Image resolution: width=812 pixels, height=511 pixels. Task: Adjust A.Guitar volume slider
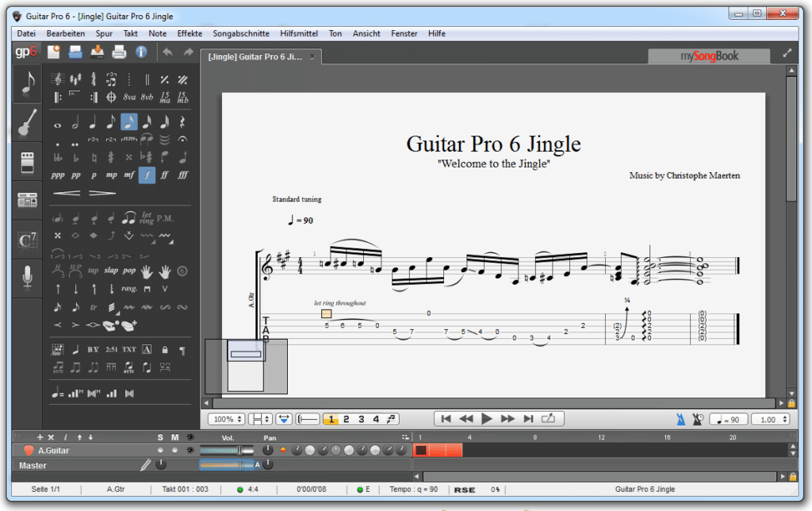[227, 451]
